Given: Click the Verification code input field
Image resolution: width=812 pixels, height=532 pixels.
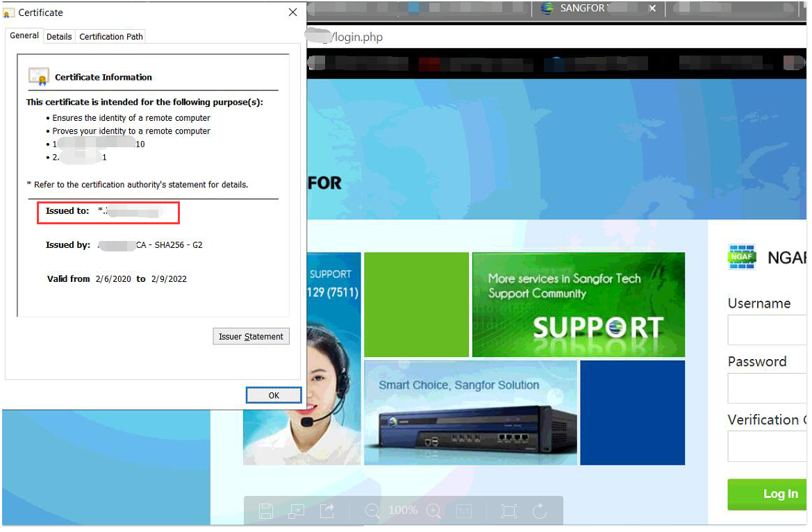Looking at the screenshot, I should pyautogui.click(x=768, y=447).
